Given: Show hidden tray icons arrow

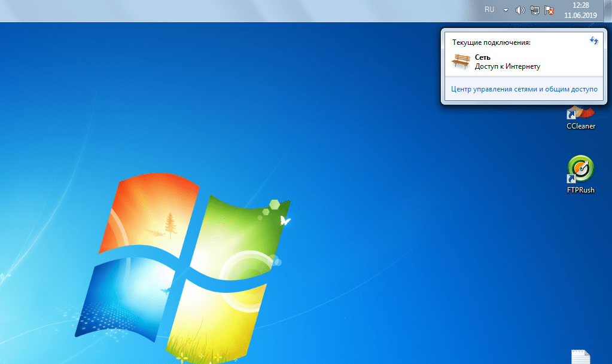Looking at the screenshot, I should [x=506, y=10].
